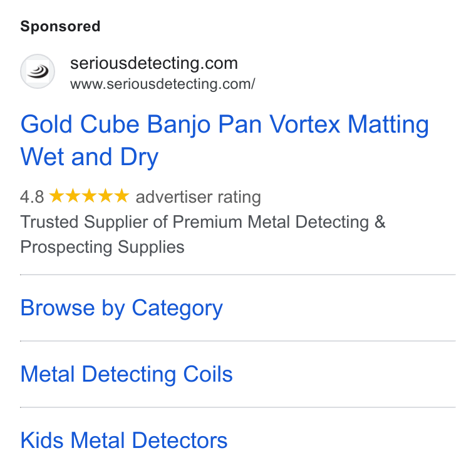Click the word 'Category' in Browse sitelink
The height and width of the screenshot is (473, 476).
tap(177, 308)
